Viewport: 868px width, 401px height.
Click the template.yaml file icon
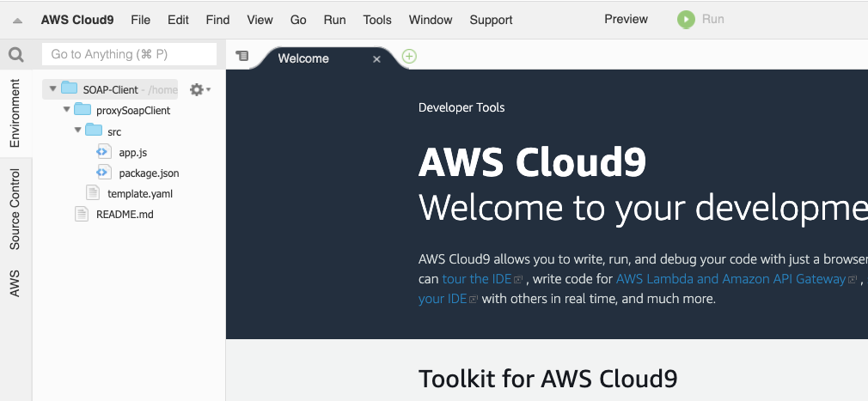click(93, 193)
